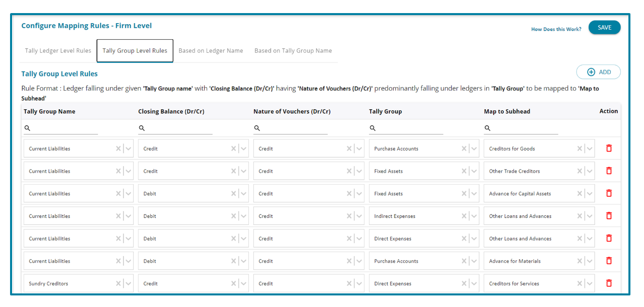The width and height of the screenshot is (644, 307).
Task: Delete the Other Trade Creditors rule
Action: (x=609, y=171)
